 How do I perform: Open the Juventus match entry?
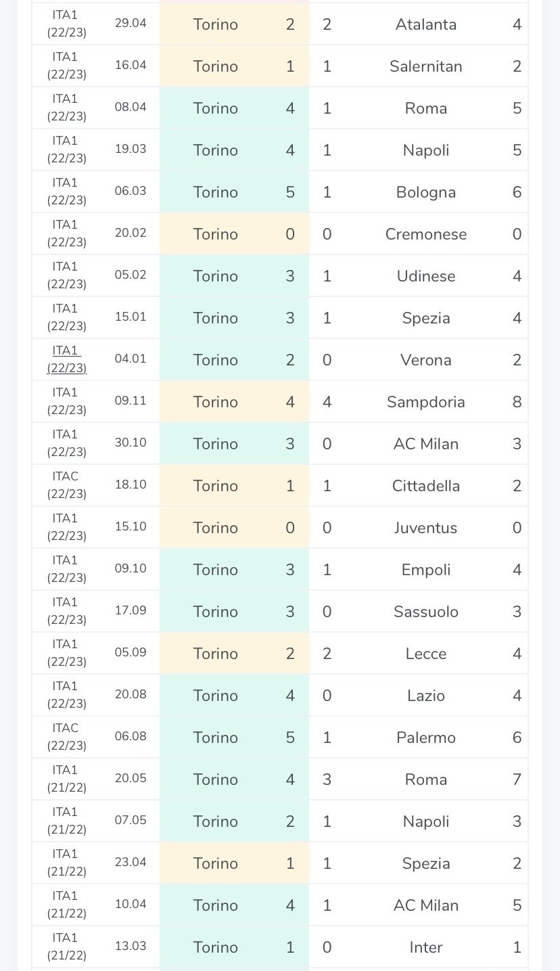tap(426, 528)
